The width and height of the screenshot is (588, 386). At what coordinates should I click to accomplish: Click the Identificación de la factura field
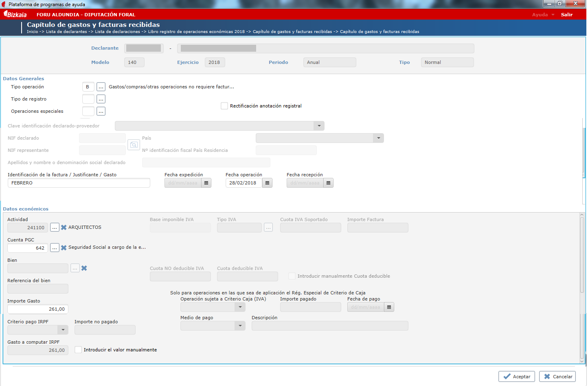click(79, 183)
